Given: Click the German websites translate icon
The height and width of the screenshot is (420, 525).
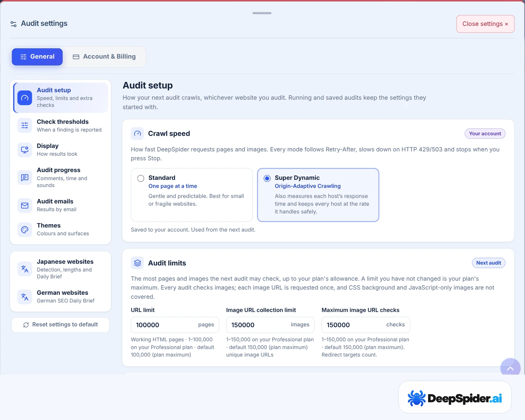Looking at the screenshot, I should tap(24, 297).
